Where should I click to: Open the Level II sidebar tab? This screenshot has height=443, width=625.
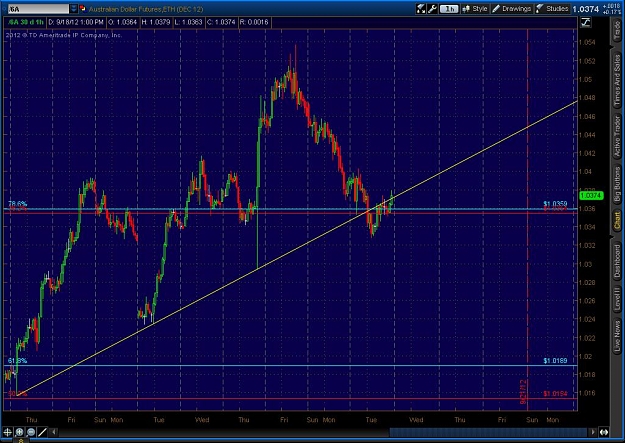coord(617,298)
